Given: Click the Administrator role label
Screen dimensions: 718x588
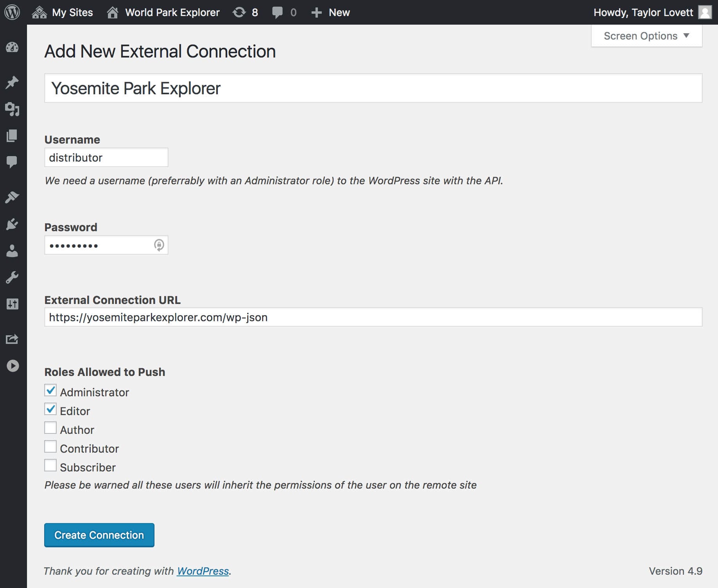Looking at the screenshot, I should 95,392.
